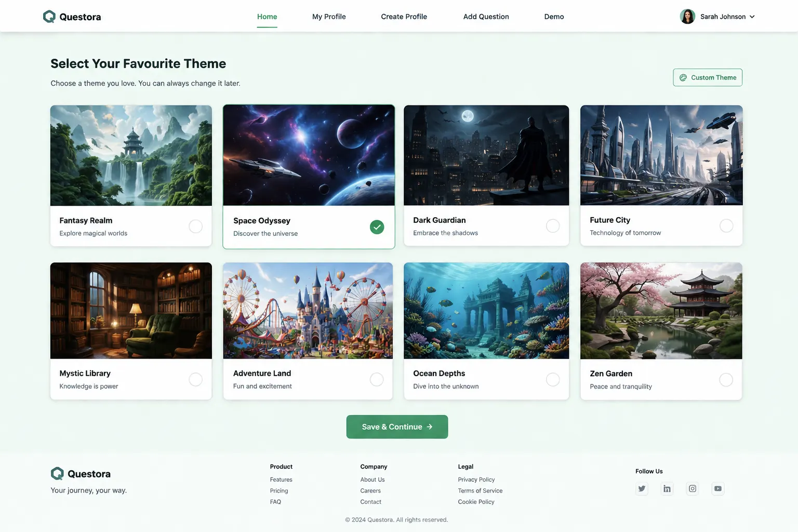798x532 pixels.
Task: Open the Create Profile nav item
Action: (x=404, y=17)
